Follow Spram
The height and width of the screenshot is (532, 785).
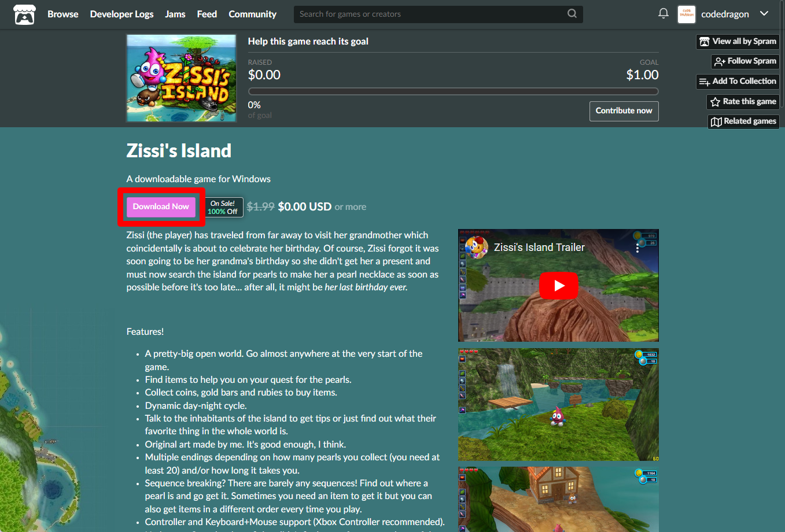tap(745, 61)
